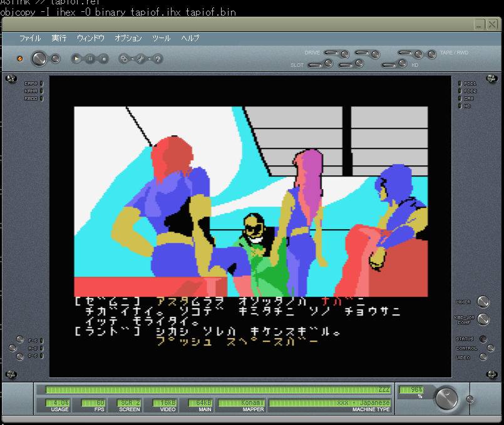The height and width of the screenshot is (425, 504).
Task: Click the emulated game scene picture
Action: tap(250, 202)
